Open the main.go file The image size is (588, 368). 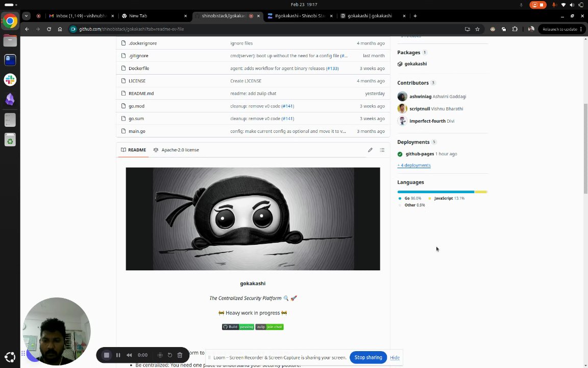pos(137,131)
